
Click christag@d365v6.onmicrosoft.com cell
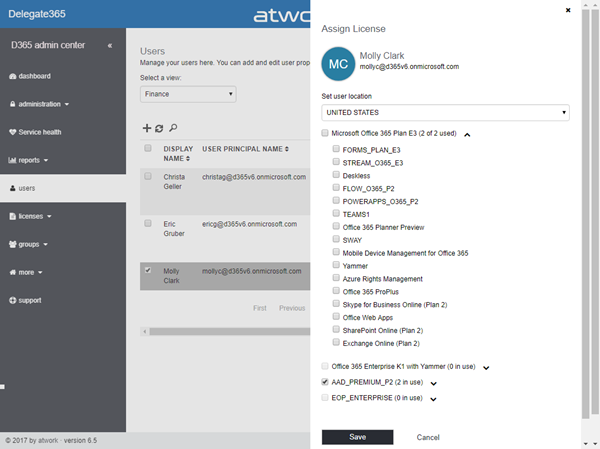(254, 177)
